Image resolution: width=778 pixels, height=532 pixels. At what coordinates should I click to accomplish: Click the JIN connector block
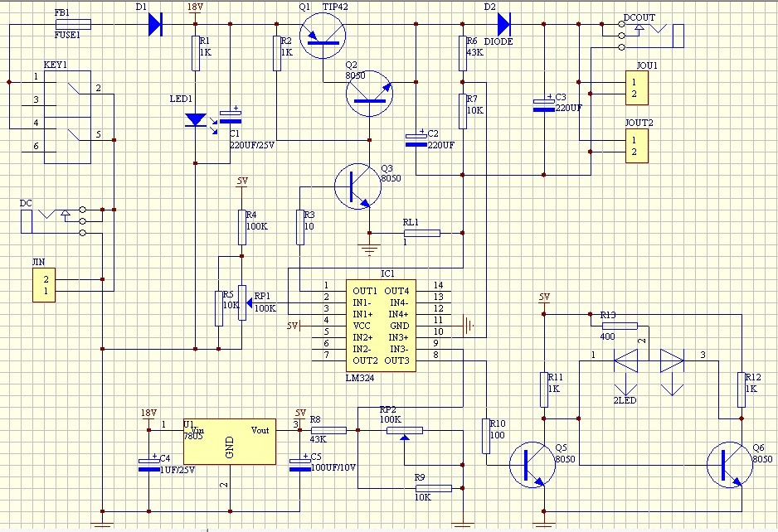(44, 285)
